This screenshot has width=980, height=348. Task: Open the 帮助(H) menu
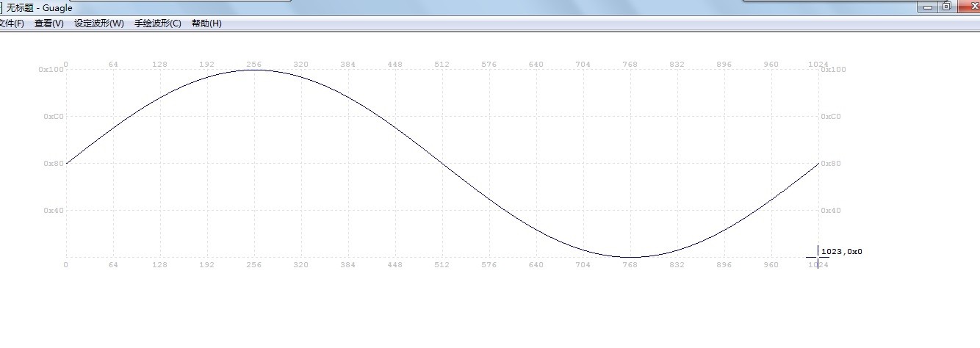pyautogui.click(x=206, y=23)
